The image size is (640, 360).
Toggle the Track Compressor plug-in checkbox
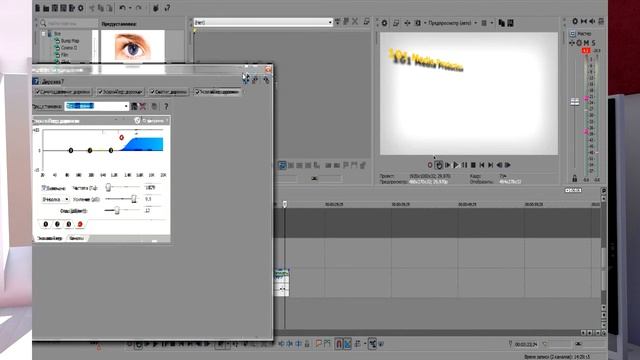pos(152,92)
